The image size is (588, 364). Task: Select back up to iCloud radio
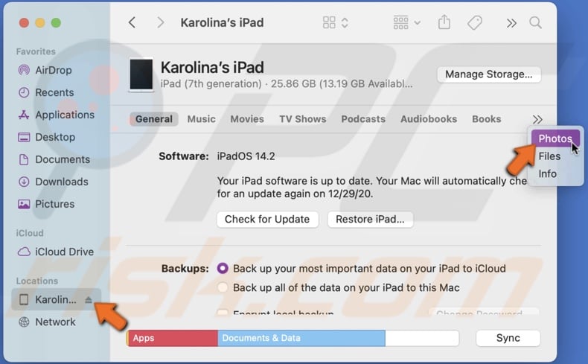223,269
